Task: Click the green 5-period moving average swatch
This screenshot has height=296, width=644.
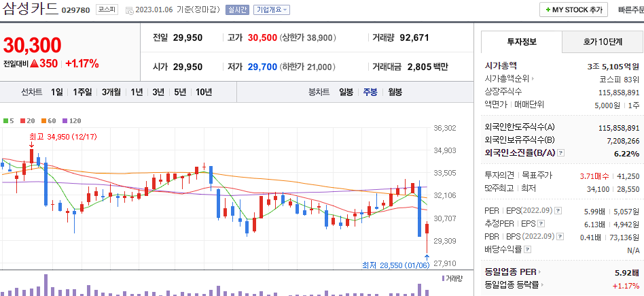Action: coord(5,121)
